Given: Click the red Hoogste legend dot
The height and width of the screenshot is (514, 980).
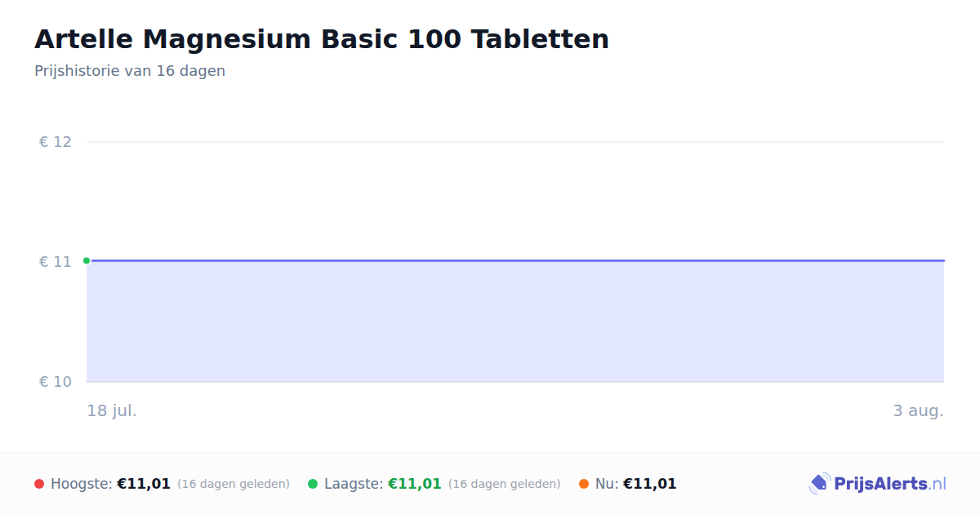Looking at the screenshot, I should click(x=39, y=484).
